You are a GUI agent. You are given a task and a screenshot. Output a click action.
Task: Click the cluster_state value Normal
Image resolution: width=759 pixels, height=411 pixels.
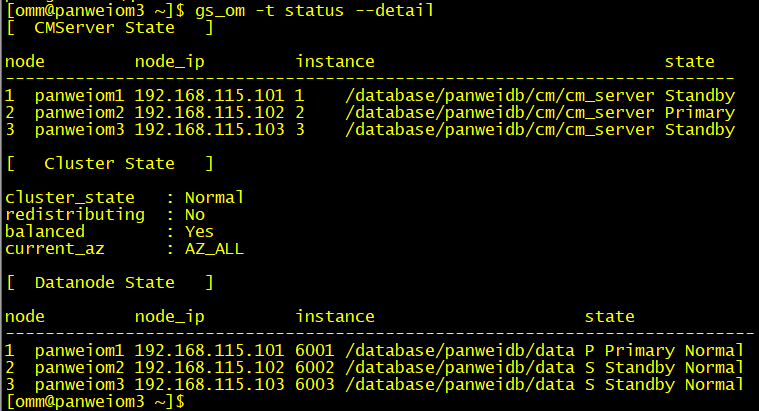pyautogui.click(x=214, y=197)
